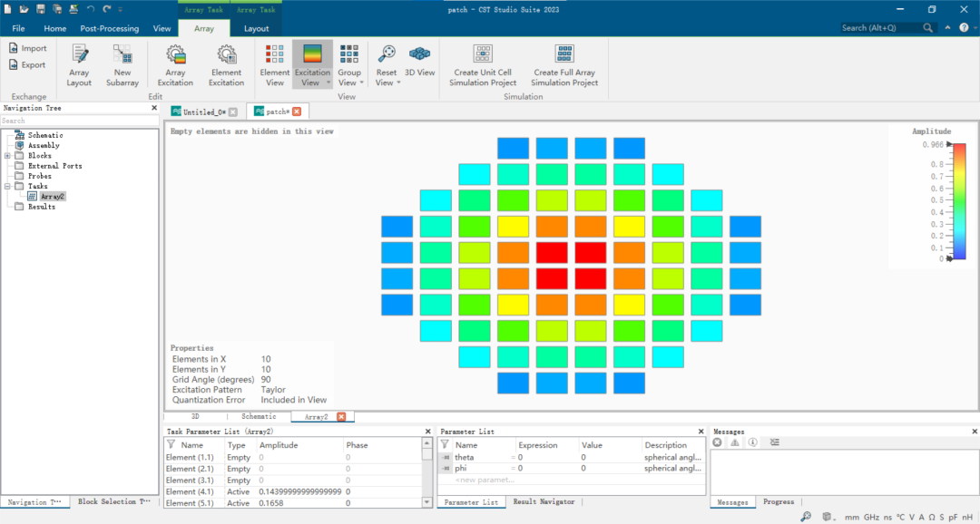Create a New Subarray

tap(122, 65)
